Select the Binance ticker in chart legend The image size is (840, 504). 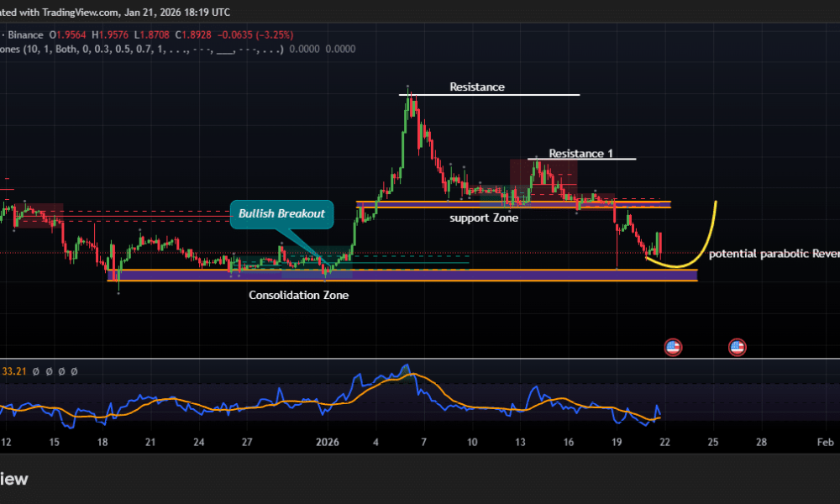(x=28, y=34)
